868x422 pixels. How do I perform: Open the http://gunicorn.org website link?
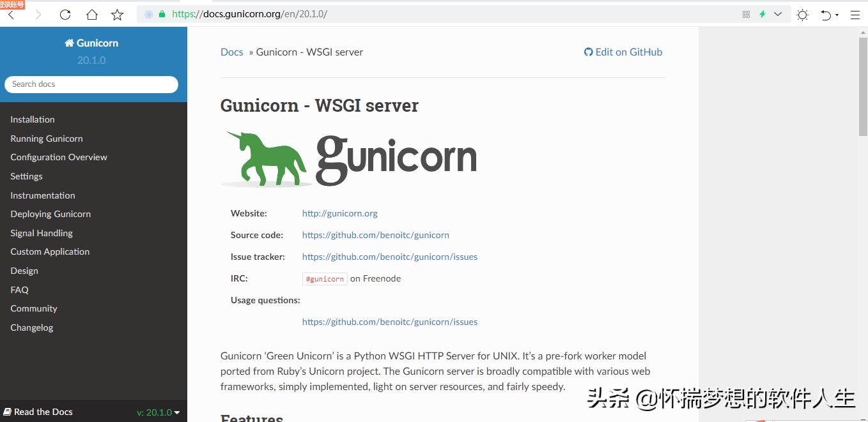point(340,213)
